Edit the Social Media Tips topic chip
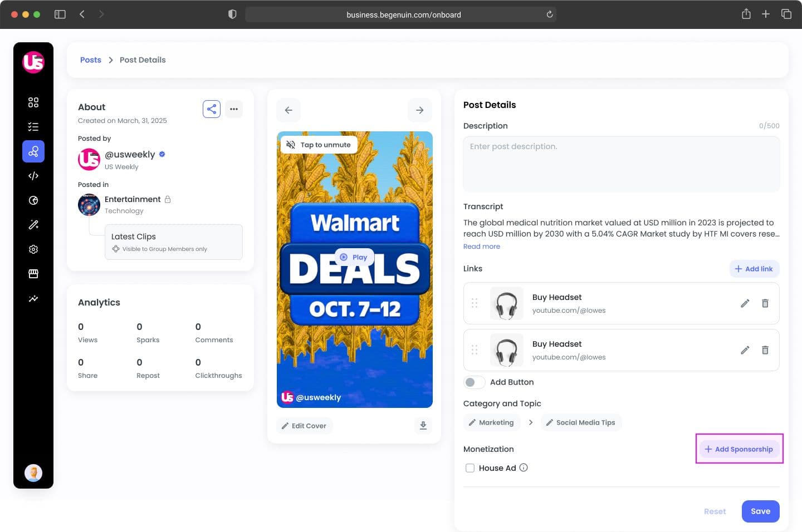This screenshot has width=802, height=532. [581, 422]
